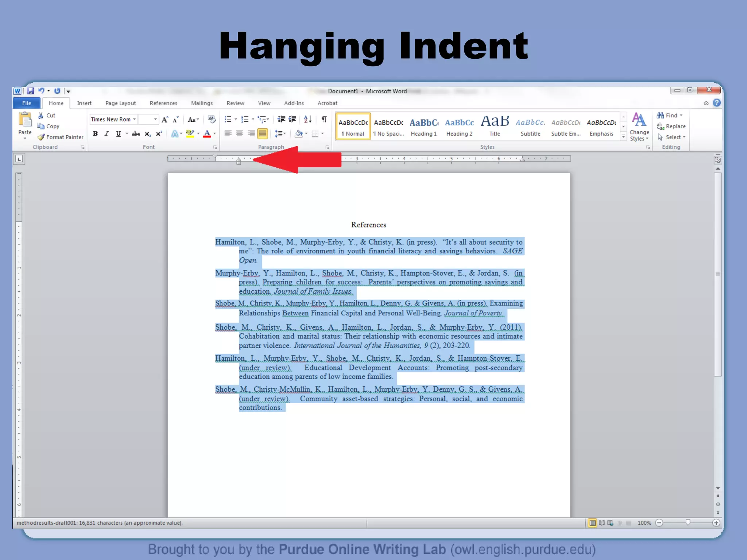This screenshot has height=560, width=747.
Task: Click the Clear Formatting icon
Action: coord(212,120)
